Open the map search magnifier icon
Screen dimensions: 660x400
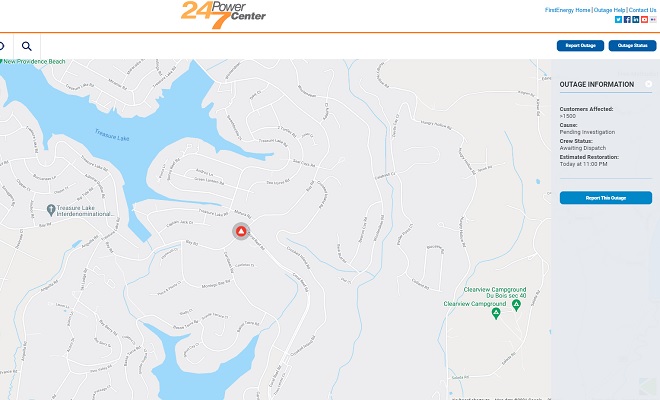tap(27, 46)
